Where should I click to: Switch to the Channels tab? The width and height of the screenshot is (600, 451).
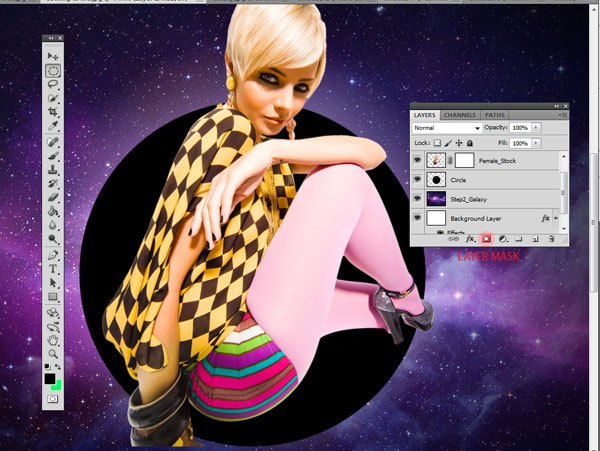click(x=460, y=115)
